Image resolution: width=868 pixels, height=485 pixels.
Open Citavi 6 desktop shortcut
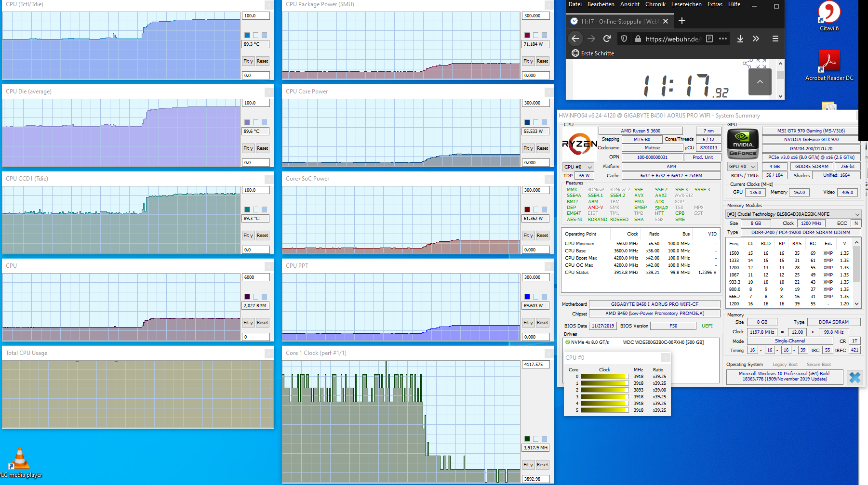tap(829, 16)
